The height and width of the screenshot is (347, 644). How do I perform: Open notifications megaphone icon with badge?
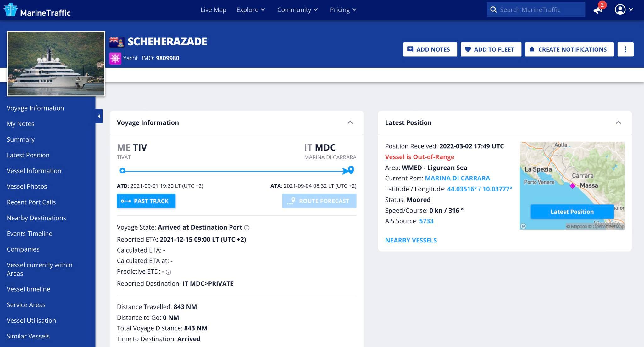click(x=598, y=9)
